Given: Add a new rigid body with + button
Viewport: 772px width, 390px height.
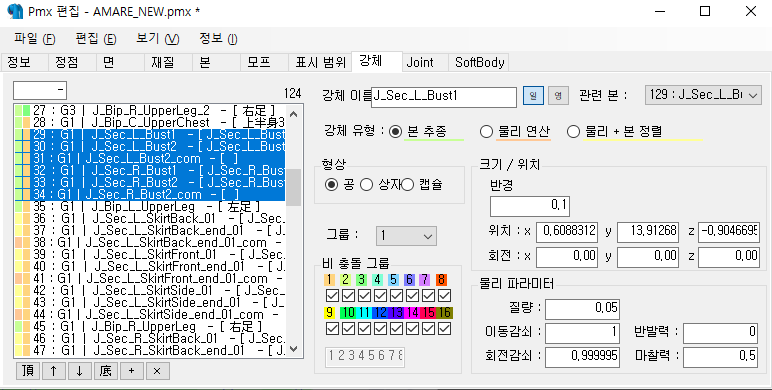Looking at the screenshot, I should click(131, 371).
